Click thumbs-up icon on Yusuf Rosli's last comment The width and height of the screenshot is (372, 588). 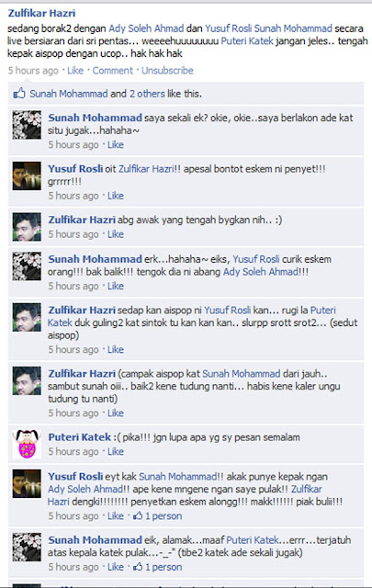(138, 515)
